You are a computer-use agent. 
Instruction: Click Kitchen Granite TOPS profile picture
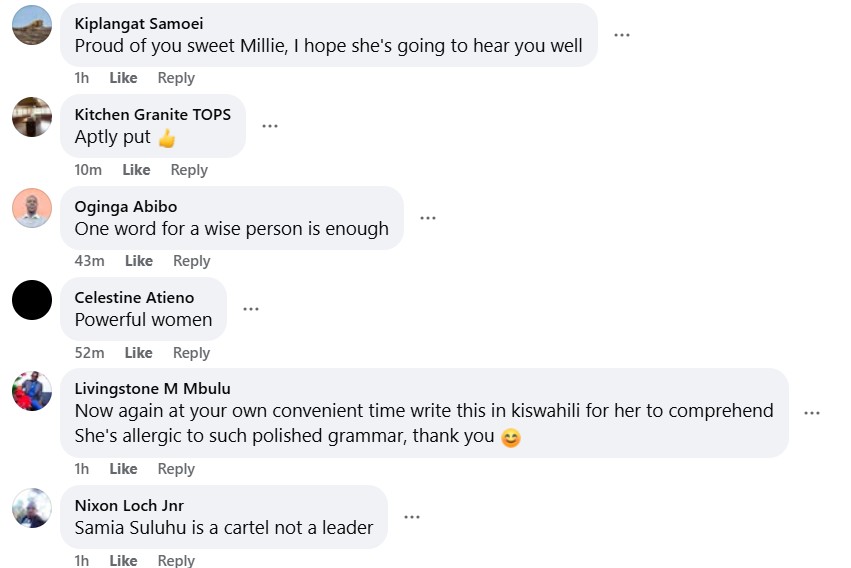click(32, 117)
